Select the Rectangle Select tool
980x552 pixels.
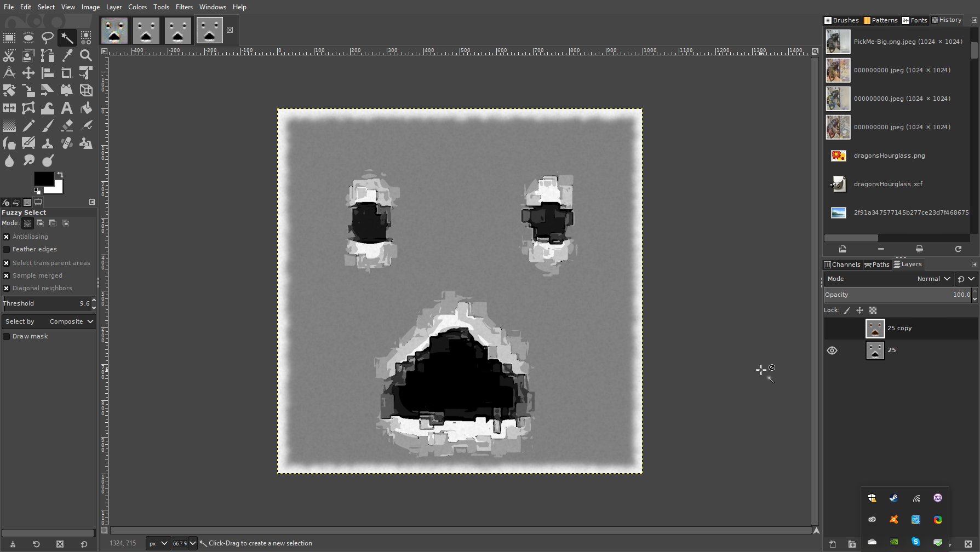pos(9,38)
